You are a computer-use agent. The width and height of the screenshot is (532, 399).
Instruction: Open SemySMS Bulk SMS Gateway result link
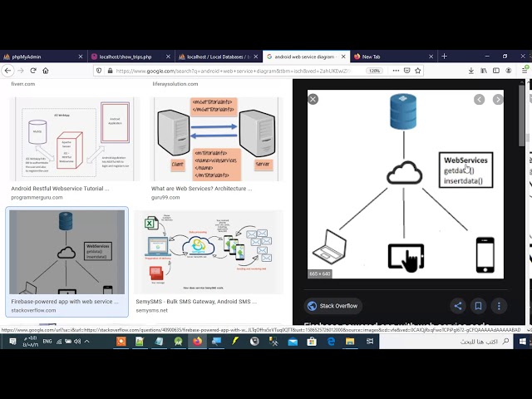coord(196,301)
